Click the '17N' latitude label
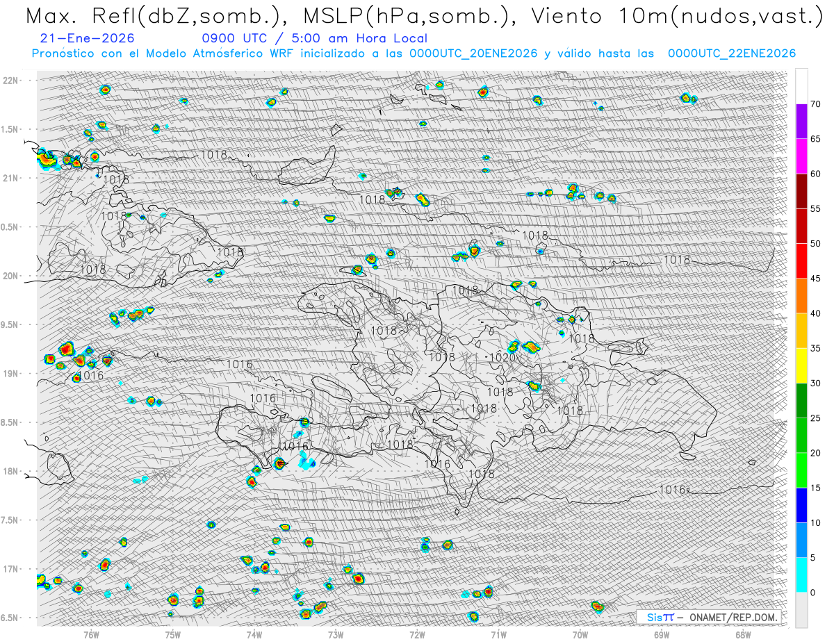 (10, 569)
